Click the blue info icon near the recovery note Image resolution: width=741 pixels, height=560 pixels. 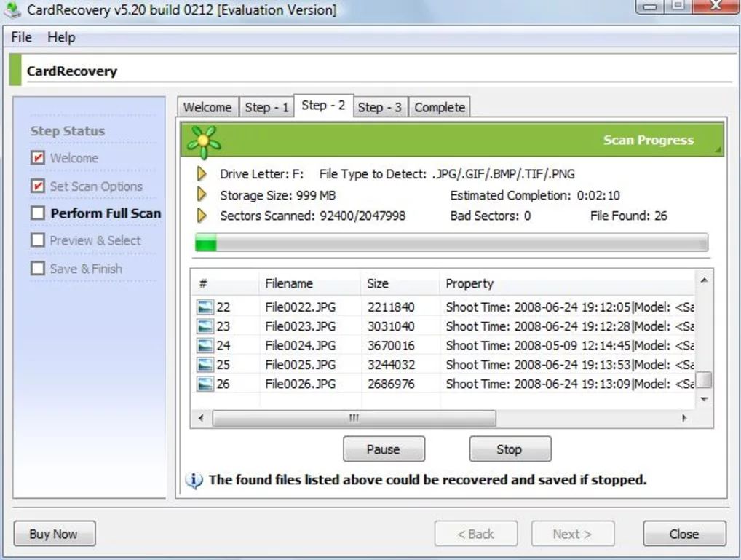pyautogui.click(x=194, y=480)
